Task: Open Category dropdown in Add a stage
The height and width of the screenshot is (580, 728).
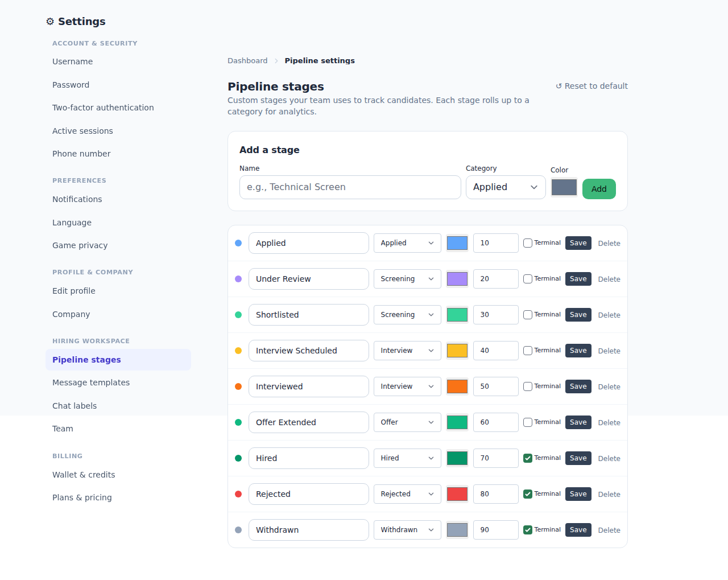Action: pos(506,187)
